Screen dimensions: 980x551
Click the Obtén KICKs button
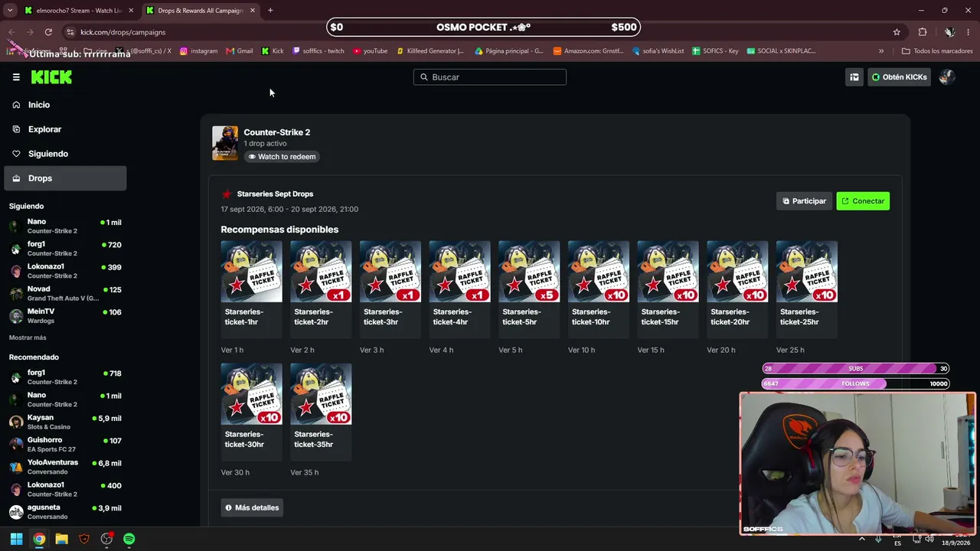tap(899, 77)
